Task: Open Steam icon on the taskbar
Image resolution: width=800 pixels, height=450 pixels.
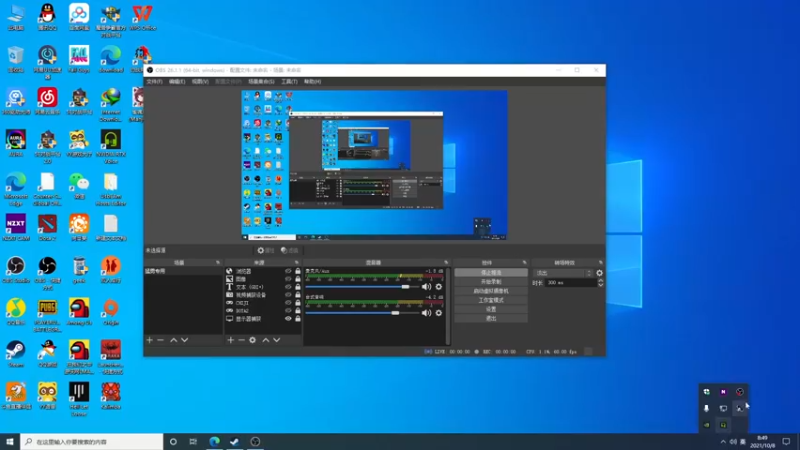Action: pos(235,441)
